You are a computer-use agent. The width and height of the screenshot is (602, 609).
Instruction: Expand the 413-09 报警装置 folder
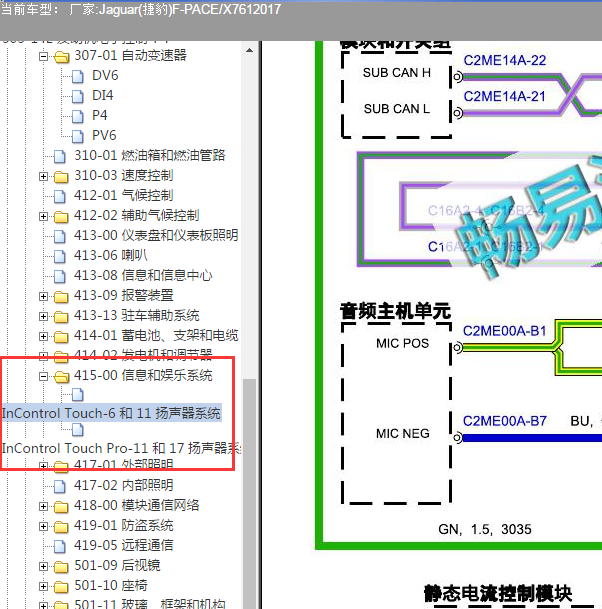pos(43,296)
